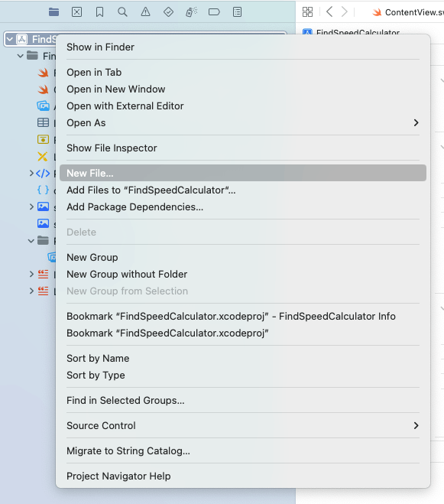Open the Source Control navigator icon

tap(76, 12)
